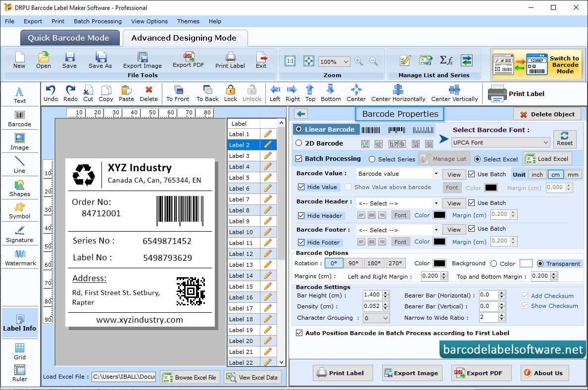Create a new label with New icon
Image resolution: width=588 pixels, height=390 pixels.
(x=19, y=60)
